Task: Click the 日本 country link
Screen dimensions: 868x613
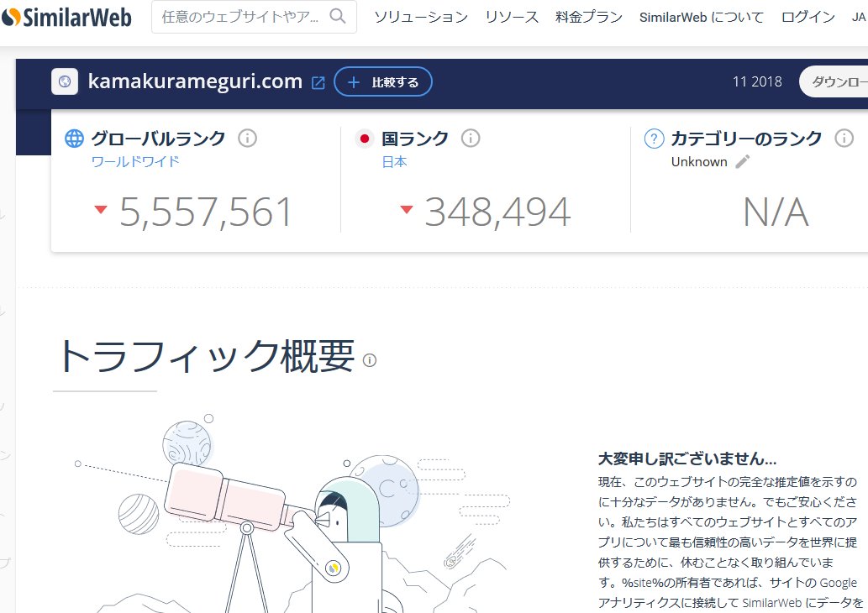Action: (394, 161)
